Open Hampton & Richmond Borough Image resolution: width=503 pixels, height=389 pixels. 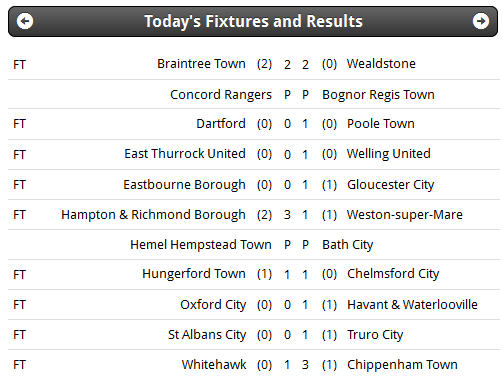tap(153, 215)
